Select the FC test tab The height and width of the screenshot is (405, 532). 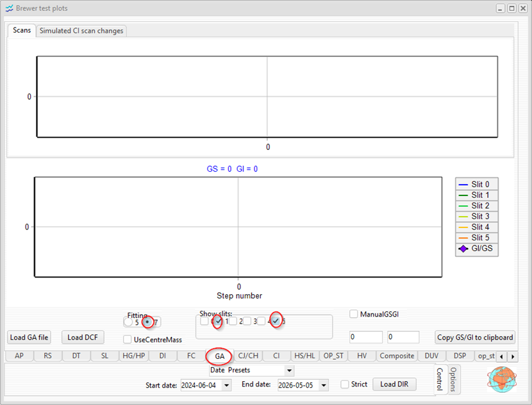pos(191,356)
